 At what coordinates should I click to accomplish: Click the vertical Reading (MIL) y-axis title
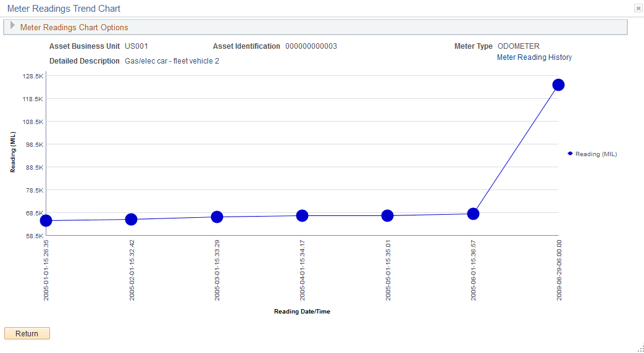(13, 152)
